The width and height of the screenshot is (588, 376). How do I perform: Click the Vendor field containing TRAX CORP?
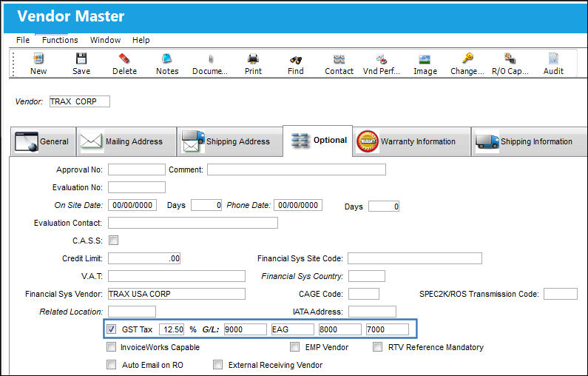79,101
